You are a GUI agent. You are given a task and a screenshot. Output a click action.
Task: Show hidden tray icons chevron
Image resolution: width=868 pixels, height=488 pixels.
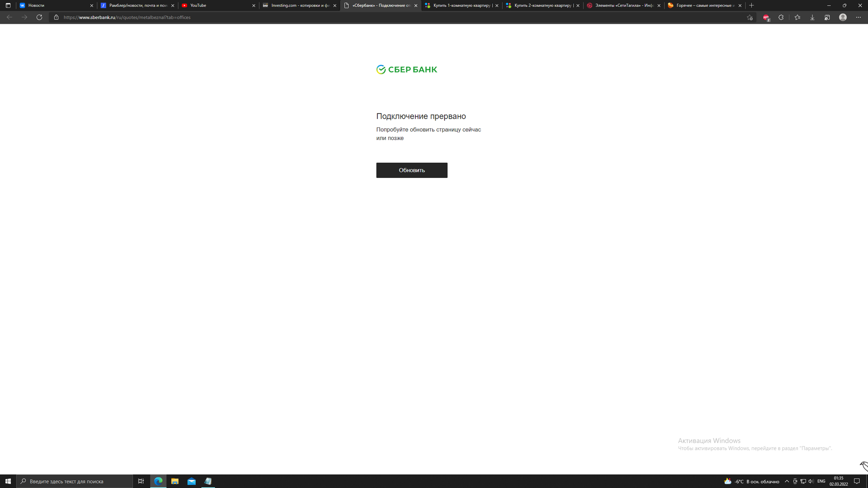click(x=787, y=481)
